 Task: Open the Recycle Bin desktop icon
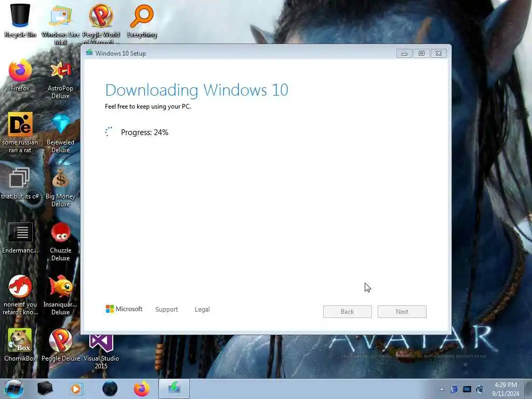click(20, 20)
